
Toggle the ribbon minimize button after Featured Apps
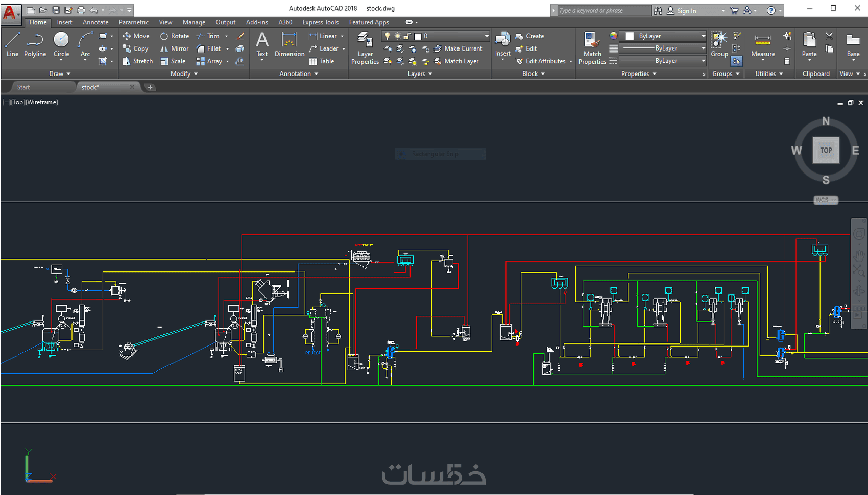(409, 22)
